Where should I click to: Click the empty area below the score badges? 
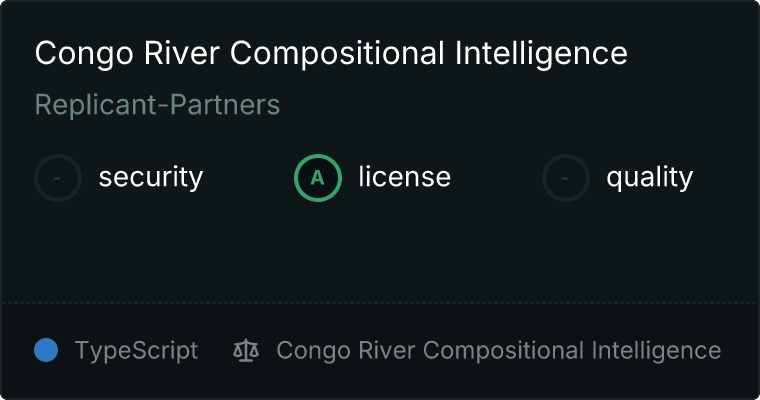click(x=380, y=250)
